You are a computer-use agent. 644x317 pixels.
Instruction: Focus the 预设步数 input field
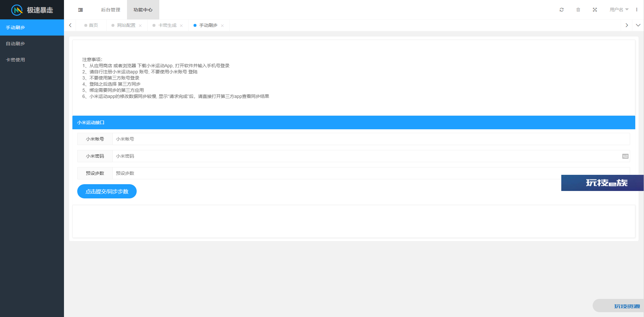pyautogui.click(x=371, y=173)
